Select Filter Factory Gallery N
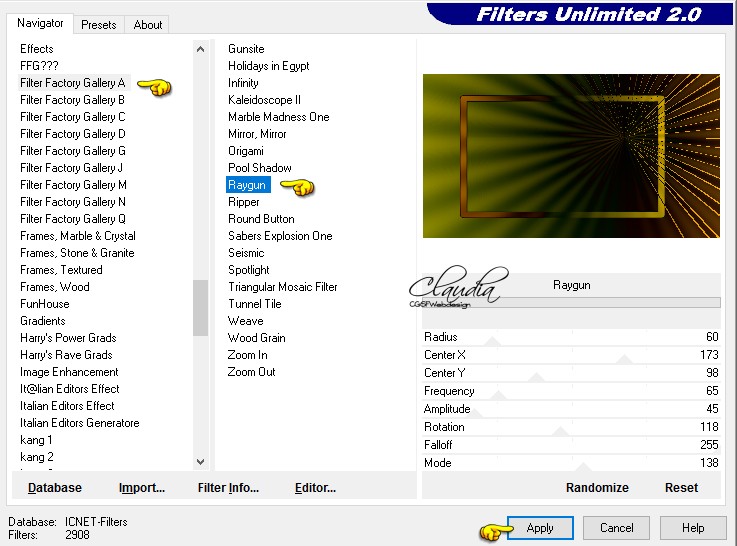The height and width of the screenshot is (546, 737). (72, 202)
